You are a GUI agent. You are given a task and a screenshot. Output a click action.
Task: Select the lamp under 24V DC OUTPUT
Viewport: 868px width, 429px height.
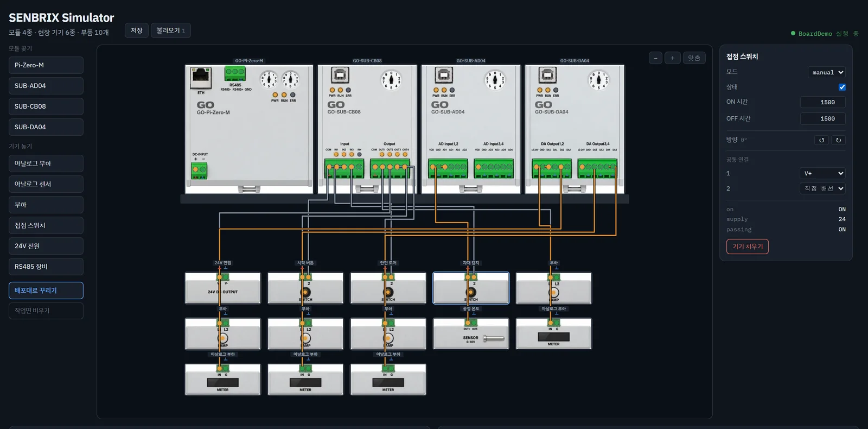click(223, 334)
